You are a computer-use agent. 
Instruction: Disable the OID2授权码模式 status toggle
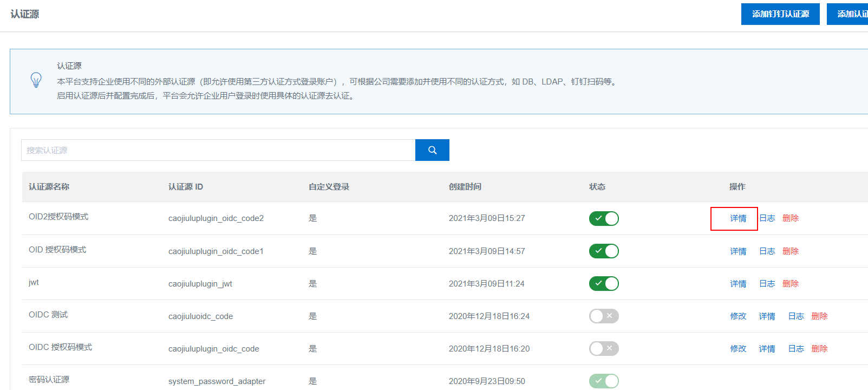604,218
